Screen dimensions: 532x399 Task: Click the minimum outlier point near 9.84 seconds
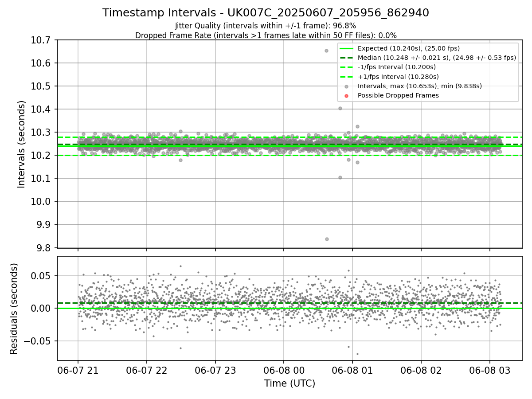tap(327, 239)
